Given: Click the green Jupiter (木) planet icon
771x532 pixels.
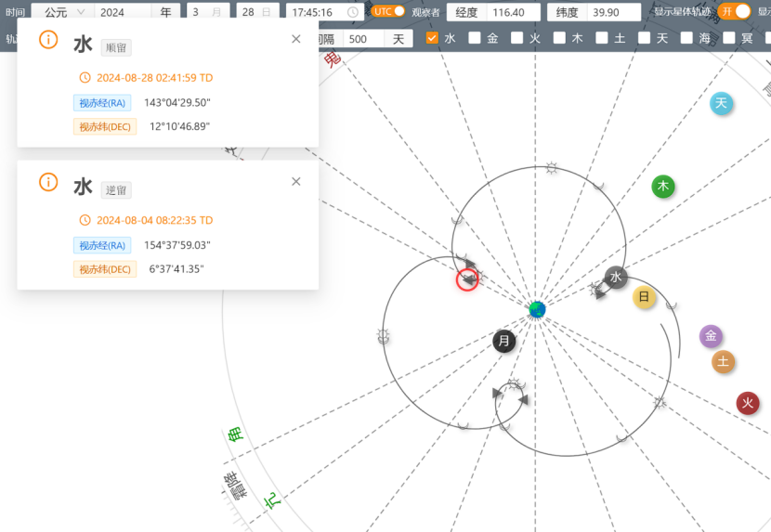Looking at the screenshot, I should (662, 187).
